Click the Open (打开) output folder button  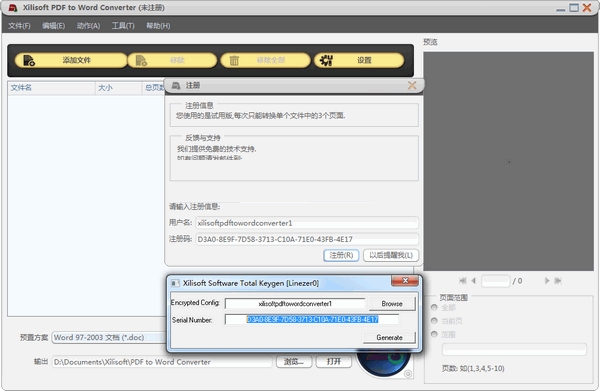(x=334, y=362)
